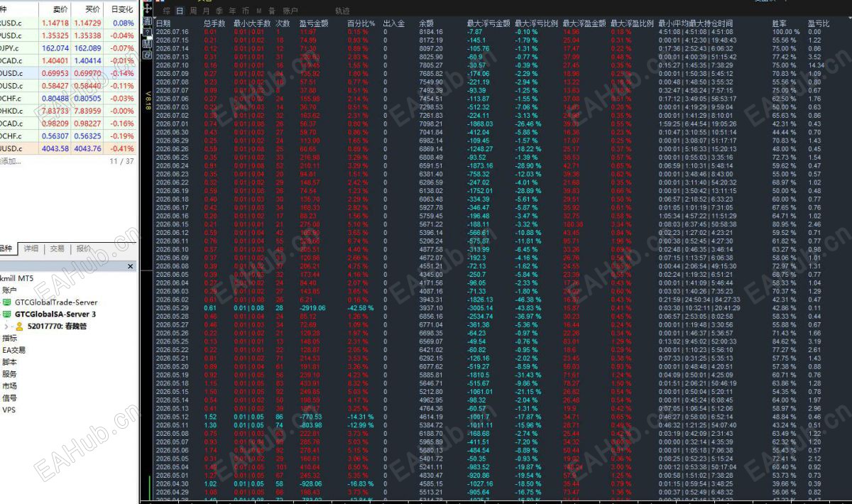This screenshot has width=852, height=504.
Task: Sort by the 日期 date column header
Action: point(163,23)
